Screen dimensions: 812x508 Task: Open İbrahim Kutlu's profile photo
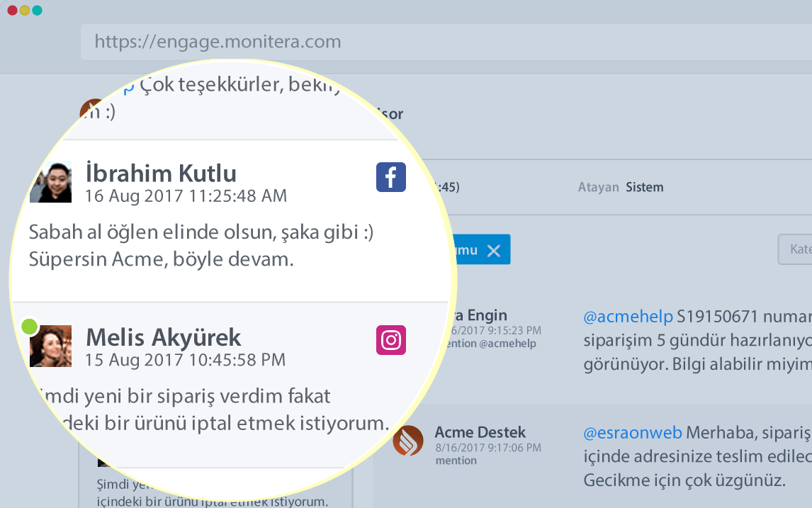coord(50,182)
